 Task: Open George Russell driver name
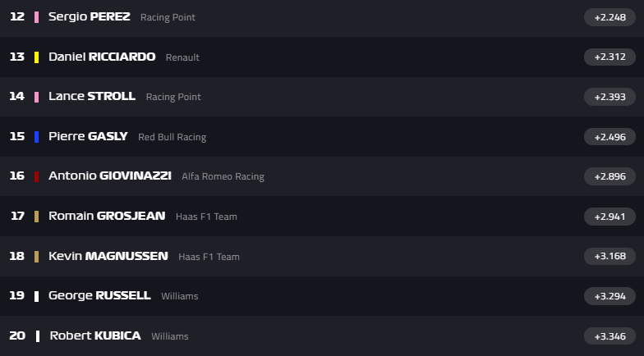(99, 296)
